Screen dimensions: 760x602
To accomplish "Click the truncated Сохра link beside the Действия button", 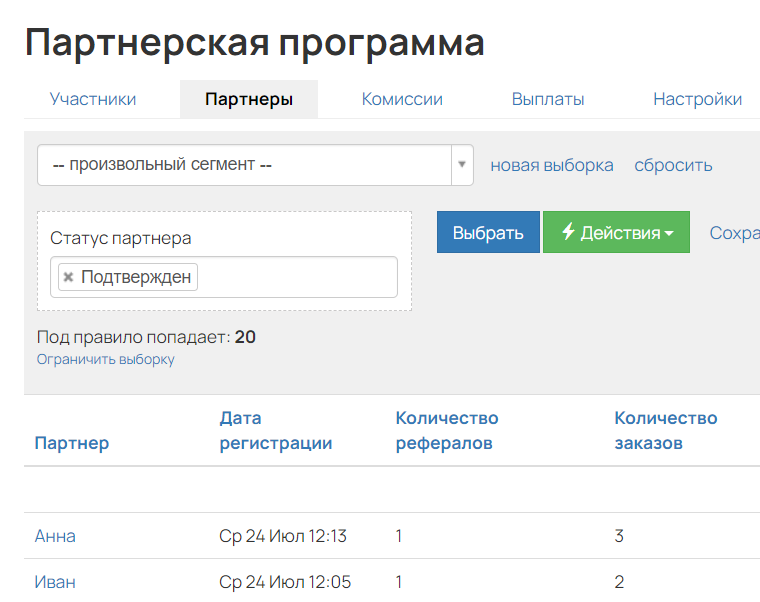I will coord(734,233).
